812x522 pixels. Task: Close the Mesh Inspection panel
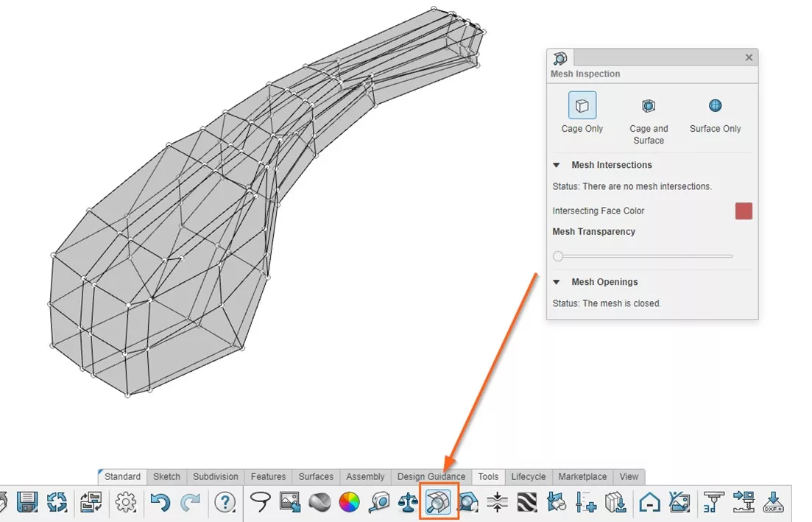[749, 57]
